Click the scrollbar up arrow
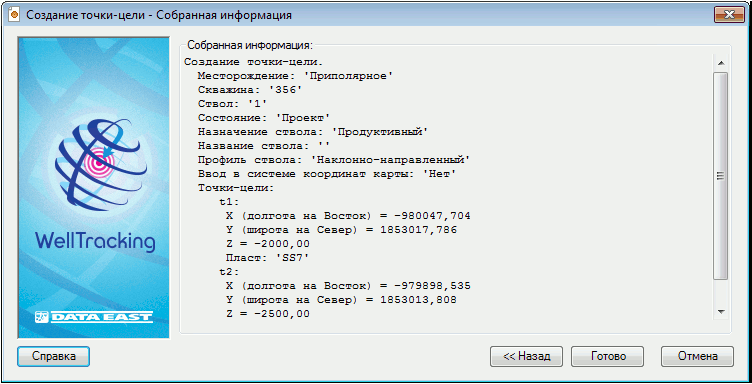 (720, 63)
